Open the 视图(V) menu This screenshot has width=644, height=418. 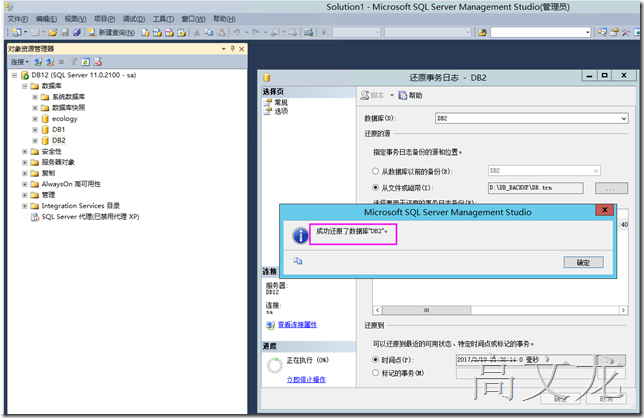pyautogui.click(x=75, y=19)
